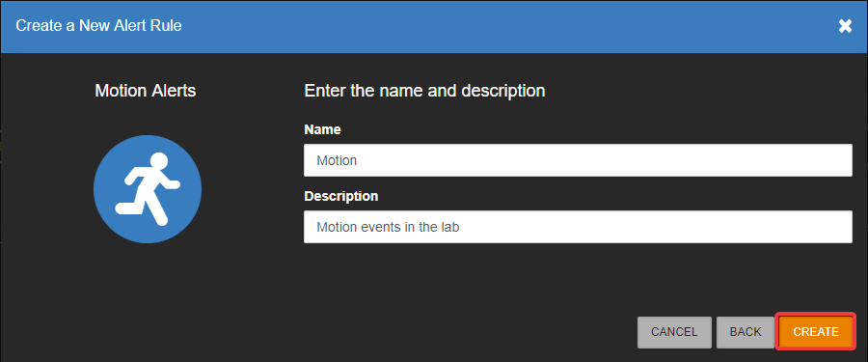
Task: Click the Description field label
Action: [341, 196]
